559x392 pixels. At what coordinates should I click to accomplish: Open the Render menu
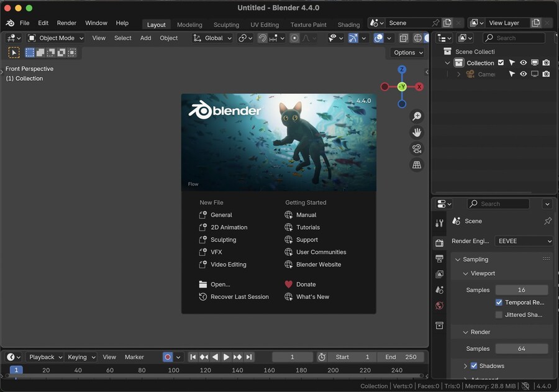66,23
